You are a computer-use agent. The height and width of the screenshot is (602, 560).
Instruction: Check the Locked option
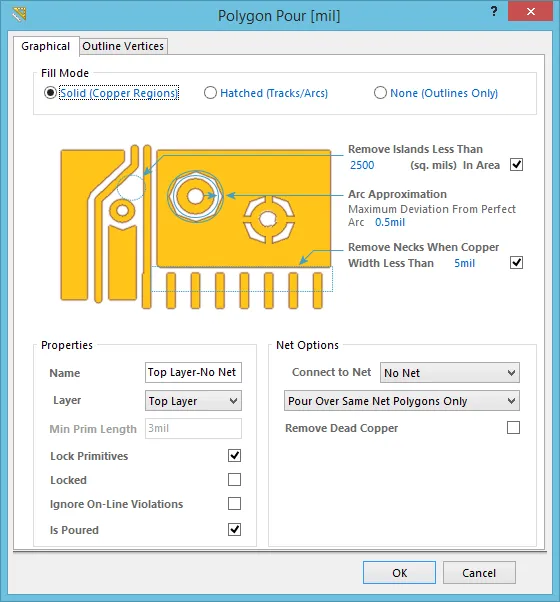235,480
